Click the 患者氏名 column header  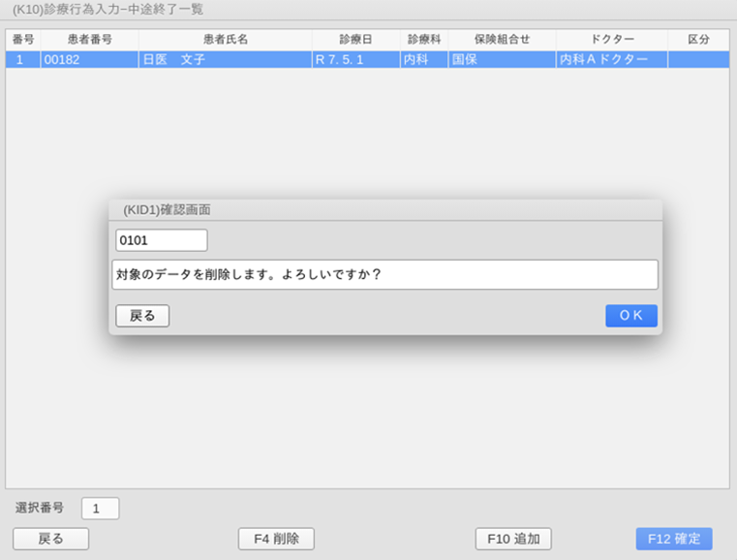tap(225, 40)
